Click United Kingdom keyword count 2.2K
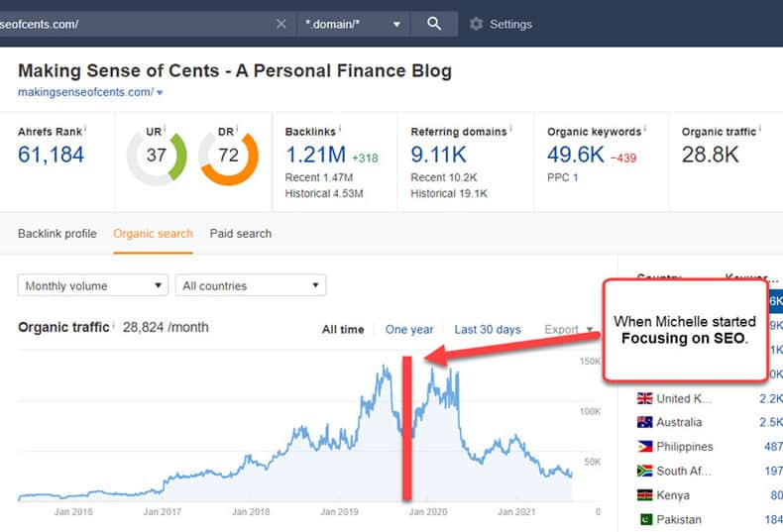Image resolution: width=783 pixels, height=532 pixels. point(771,398)
